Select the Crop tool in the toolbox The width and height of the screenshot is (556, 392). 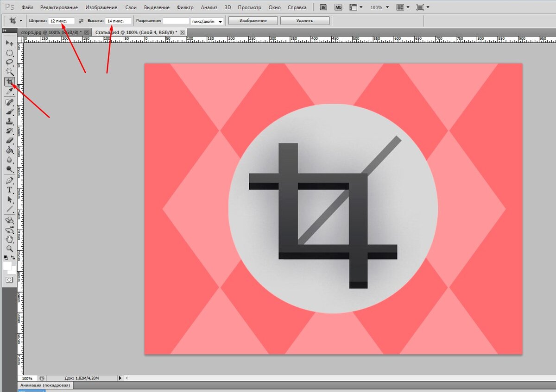(9, 81)
